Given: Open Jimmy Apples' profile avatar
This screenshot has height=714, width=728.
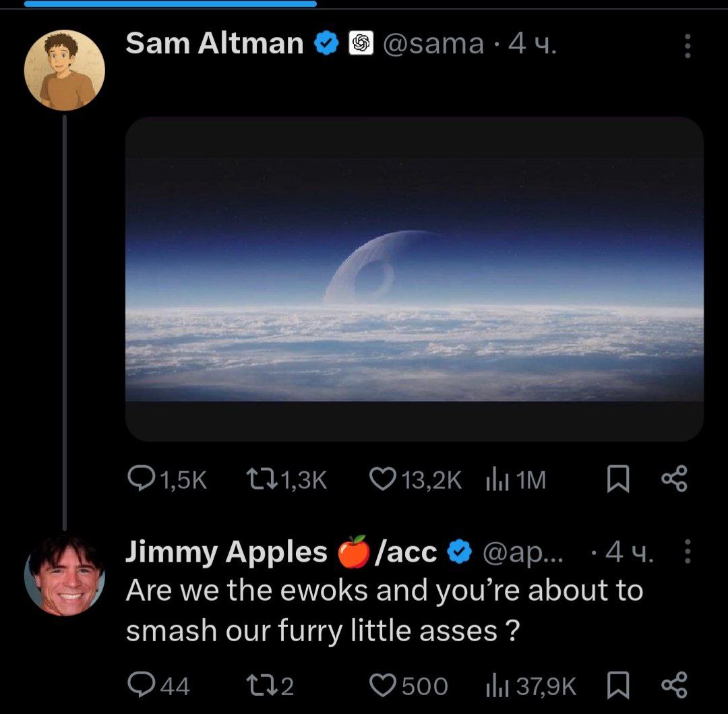Looking at the screenshot, I should click(x=65, y=575).
